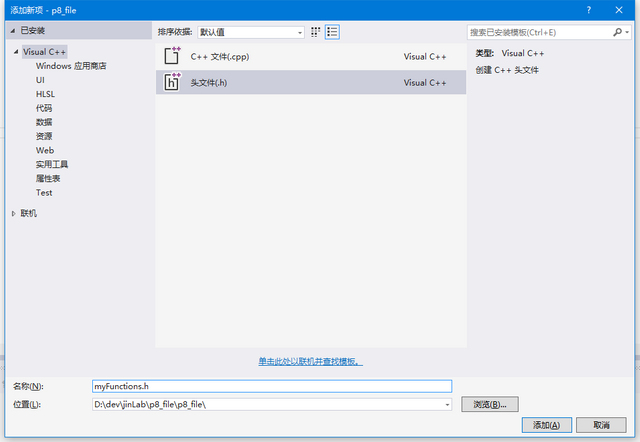Click the 取消 button
This screenshot has height=442, width=640.
click(601, 425)
